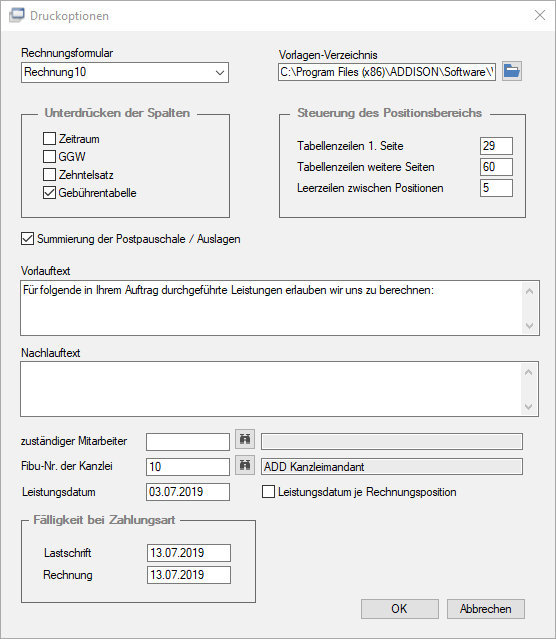Click the Tabellenzeilen weitere Seiten field

(x=496, y=167)
